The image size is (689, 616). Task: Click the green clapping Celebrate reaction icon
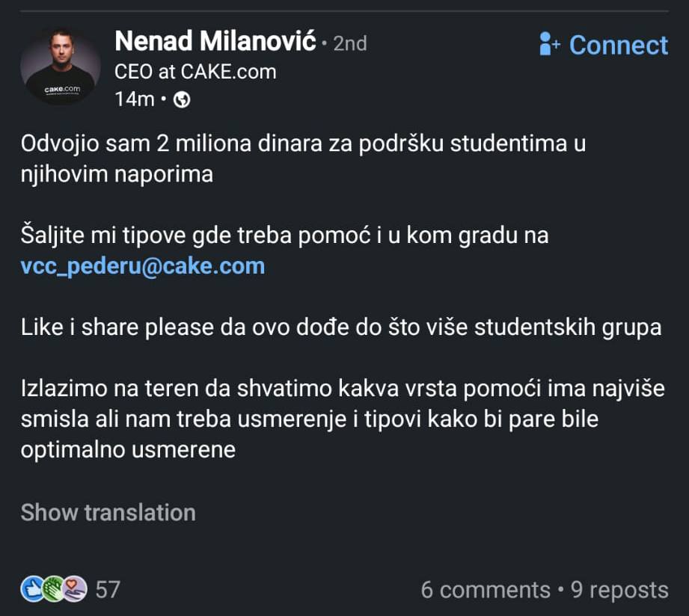click(x=54, y=589)
